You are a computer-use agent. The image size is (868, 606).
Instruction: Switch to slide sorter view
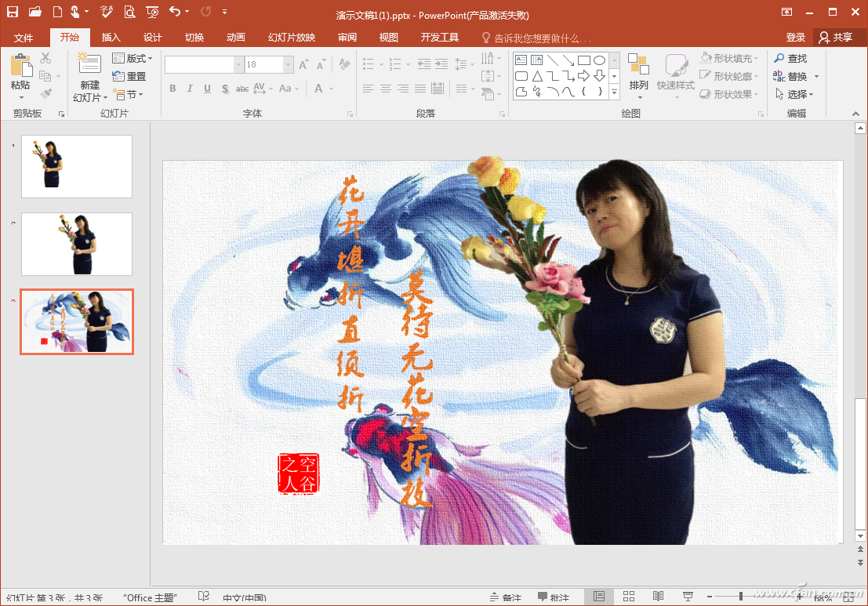tap(628, 597)
